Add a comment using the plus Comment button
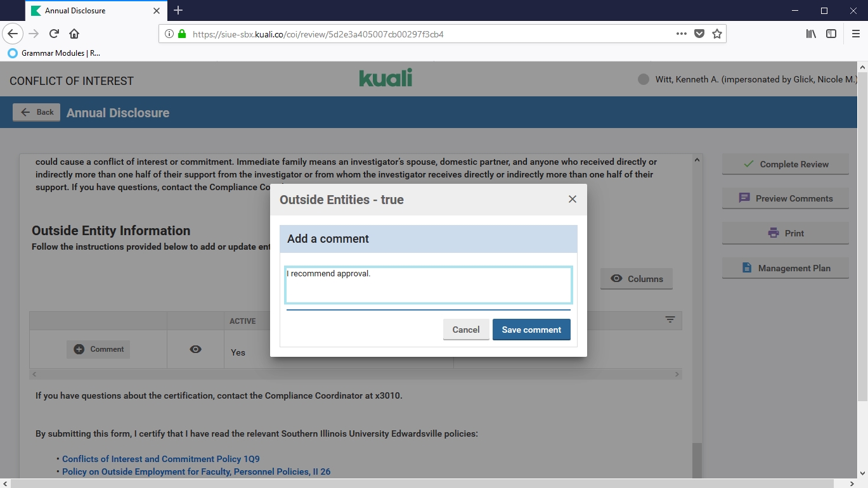The width and height of the screenshot is (868, 488). (x=98, y=349)
